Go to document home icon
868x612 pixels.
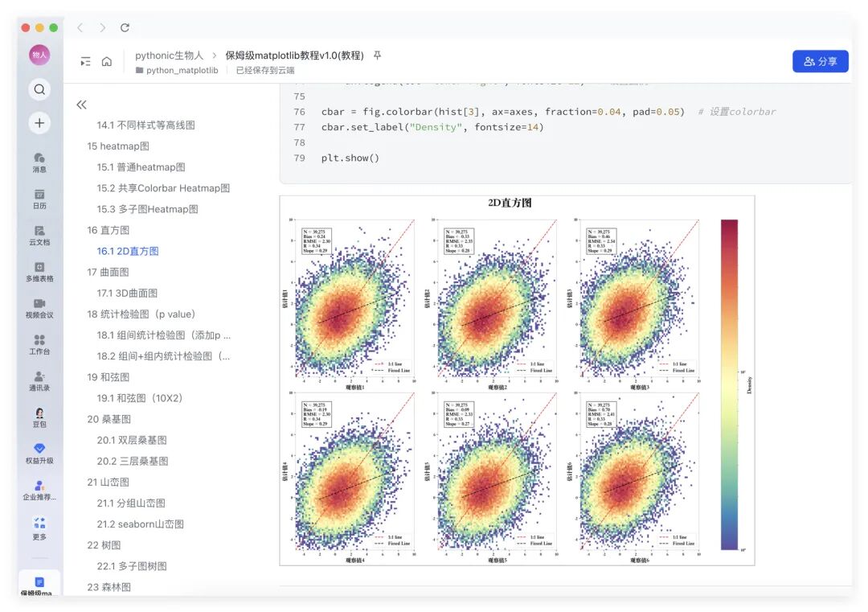107,61
